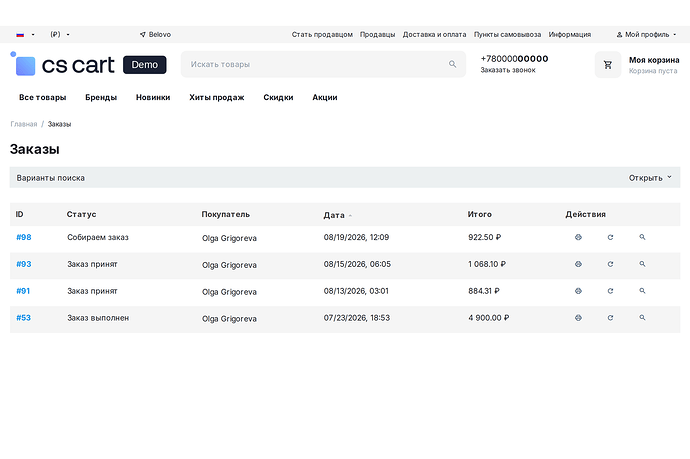Image resolution: width=690 pixels, height=459 pixels.
Task: Print invoice for order #93
Action: [578, 264]
